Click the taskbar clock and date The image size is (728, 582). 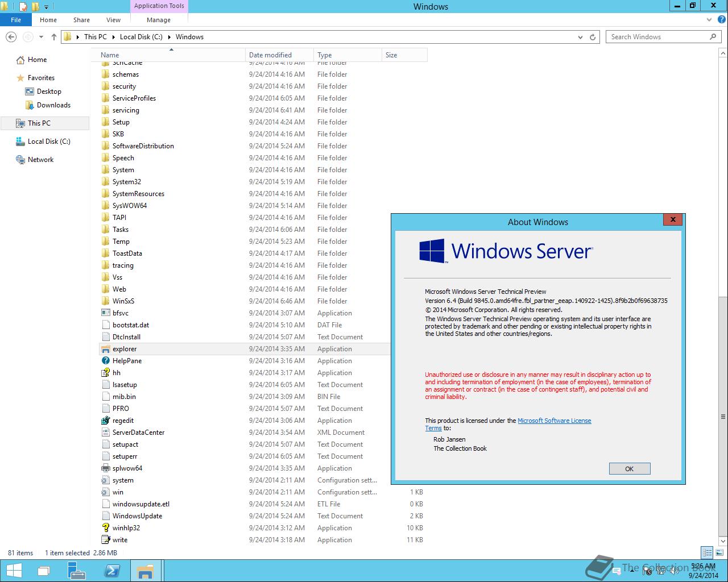tap(703, 571)
